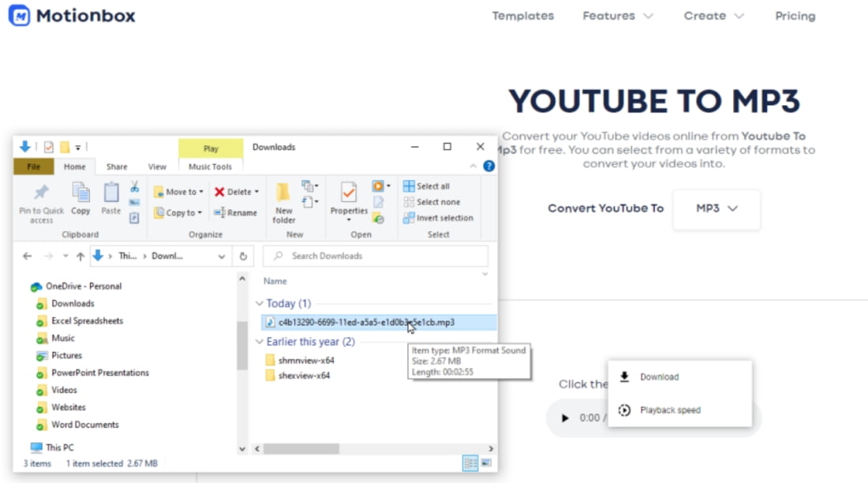Click quick access toolbar new folder icon
The width and height of the screenshot is (868, 483).
(x=65, y=147)
